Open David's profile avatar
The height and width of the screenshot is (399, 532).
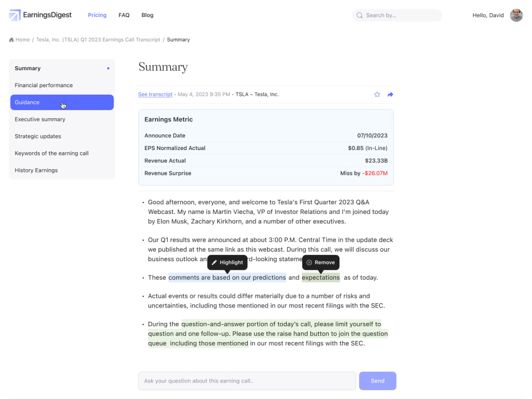(517, 15)
